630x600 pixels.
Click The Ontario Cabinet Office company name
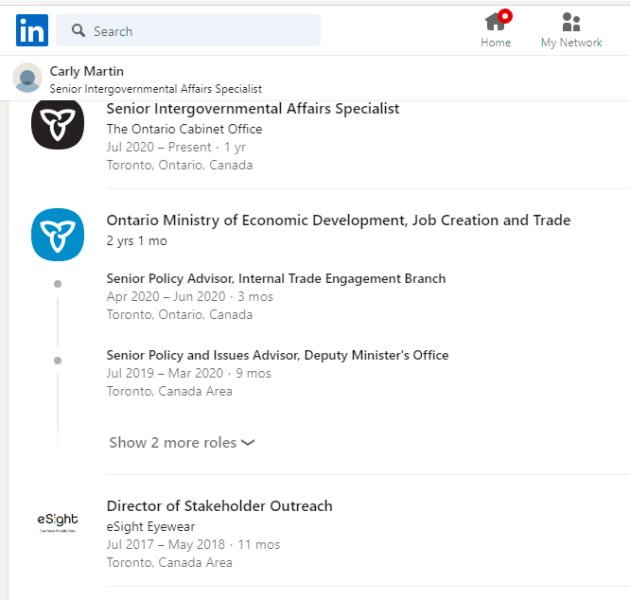point(184,129)
